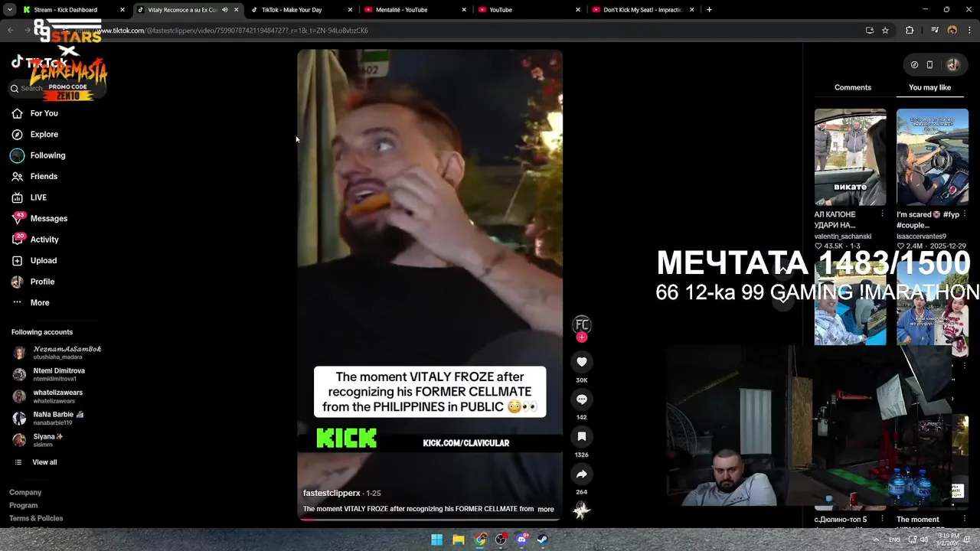The width and height of the screenshot is (980, 551).
Task: Open the Program footer link
Action: coord(23,505)
